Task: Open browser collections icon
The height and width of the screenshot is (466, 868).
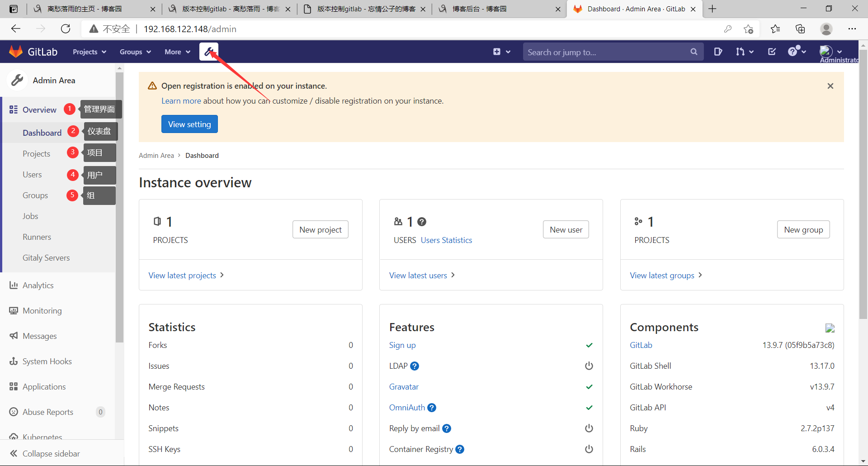Action: tap(800, 29)
